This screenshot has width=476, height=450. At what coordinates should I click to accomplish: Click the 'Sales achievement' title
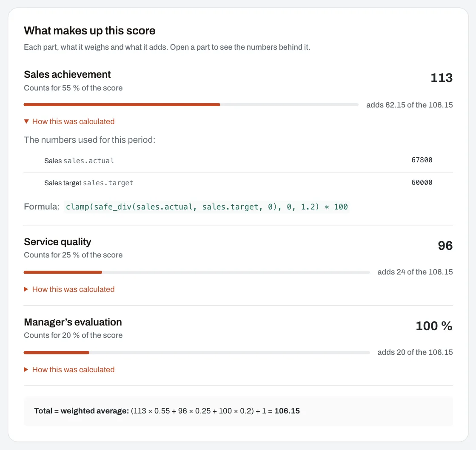click(67, 74)
